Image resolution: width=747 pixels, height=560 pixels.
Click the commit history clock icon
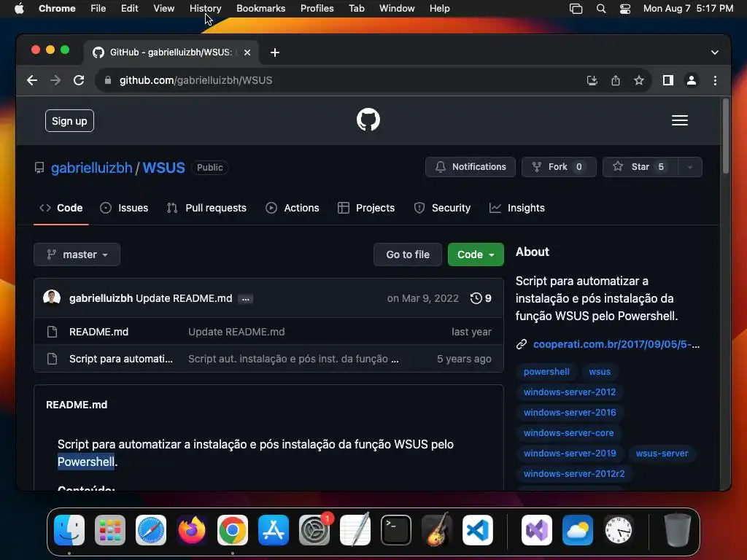coord(476,298)
